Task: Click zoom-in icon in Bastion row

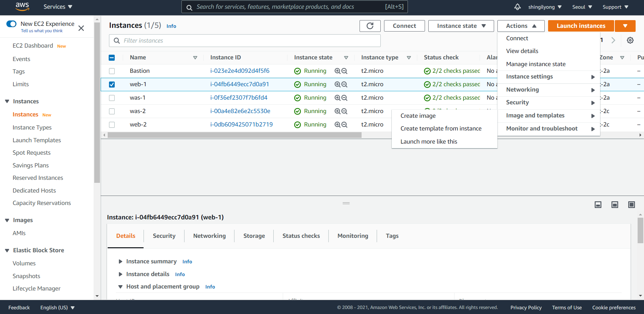Action: (x=337, y=71)
